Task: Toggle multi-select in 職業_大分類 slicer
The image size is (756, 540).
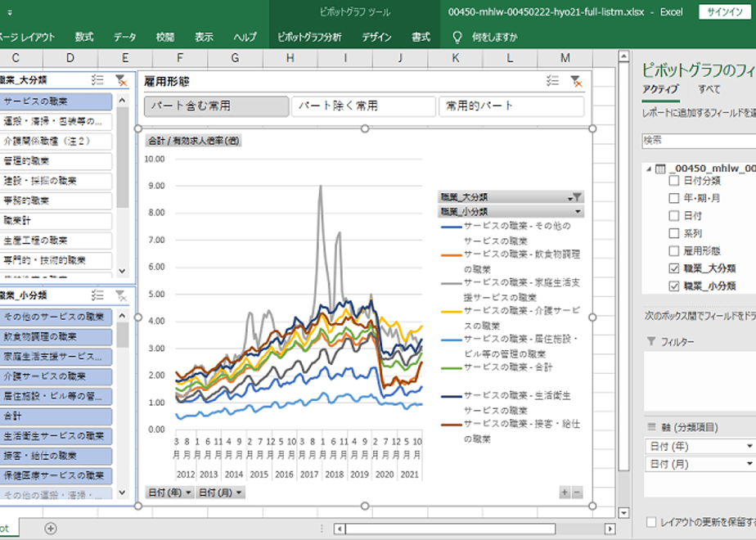Action: click(x=97, y=80)
